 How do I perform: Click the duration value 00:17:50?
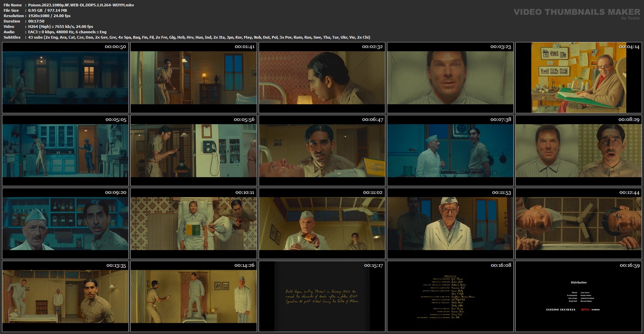(36, 21)
